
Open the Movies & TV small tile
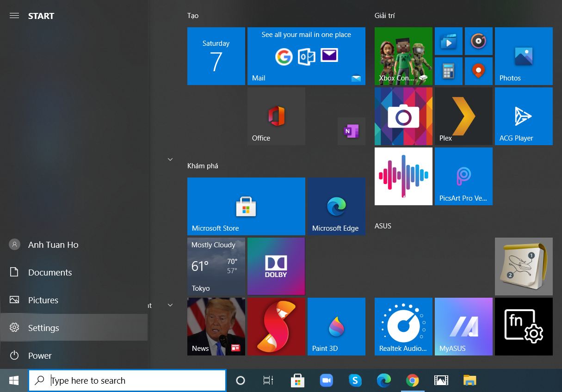point(448,41)
